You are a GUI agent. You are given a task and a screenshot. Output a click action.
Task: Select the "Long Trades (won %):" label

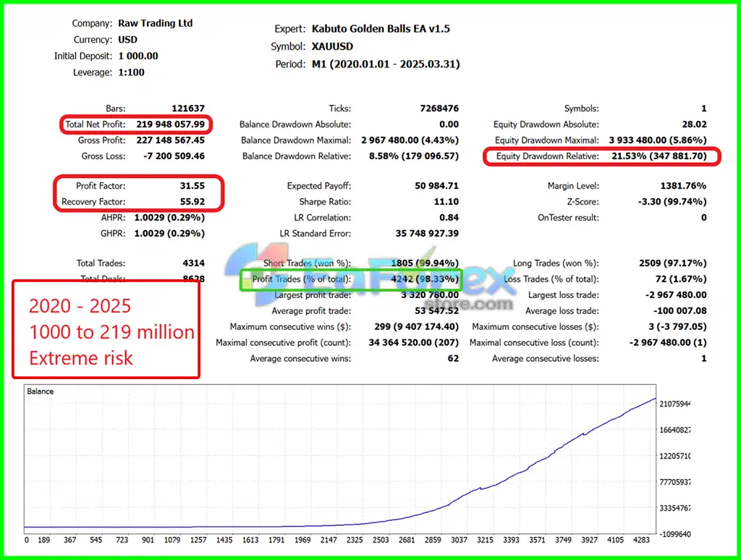[x=556, y=263]
